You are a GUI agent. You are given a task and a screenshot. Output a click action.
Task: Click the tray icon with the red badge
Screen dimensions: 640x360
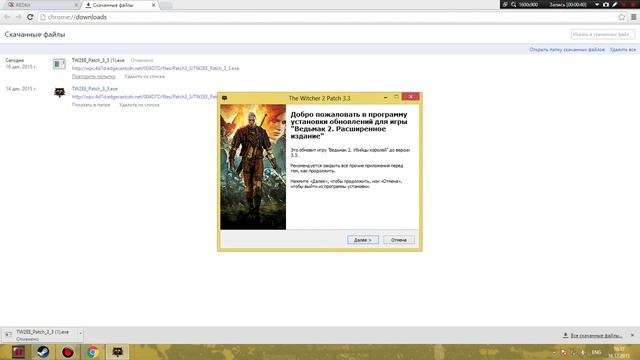point(564,352)
